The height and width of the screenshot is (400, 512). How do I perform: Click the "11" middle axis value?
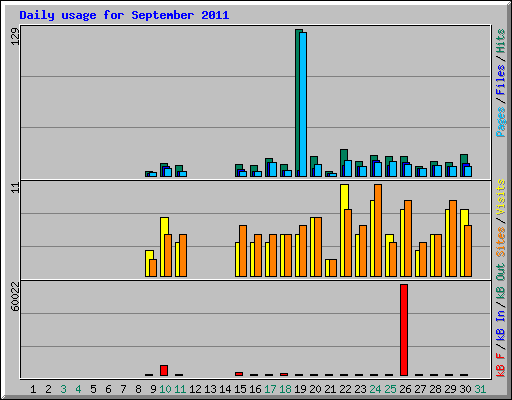(15, 188)
